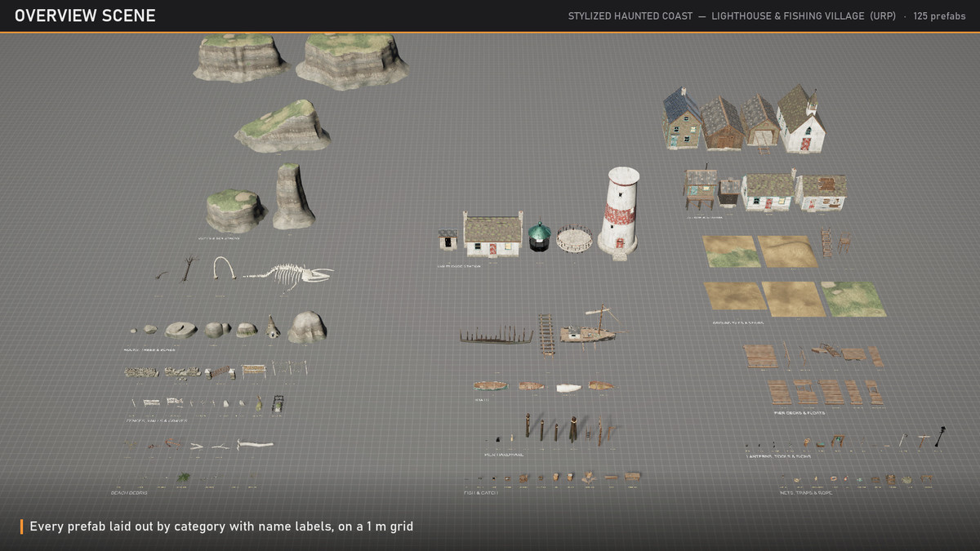The image size is (980, 551).
Task: Click the BEACH DEBRIS label
Action: click(x=129, y=493)
